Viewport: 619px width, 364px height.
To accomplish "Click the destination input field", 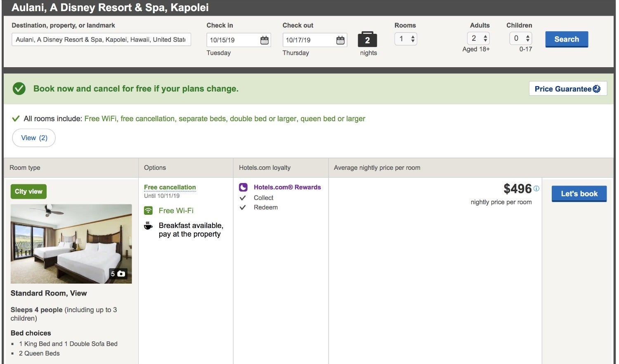I will 101,40.
